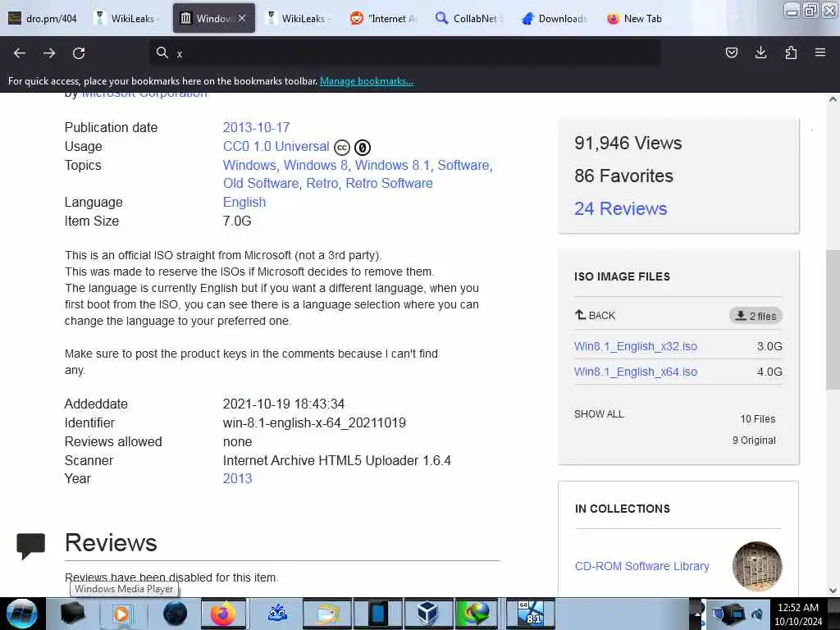
Task: Click the address bar search field
Action: [404, 53]
